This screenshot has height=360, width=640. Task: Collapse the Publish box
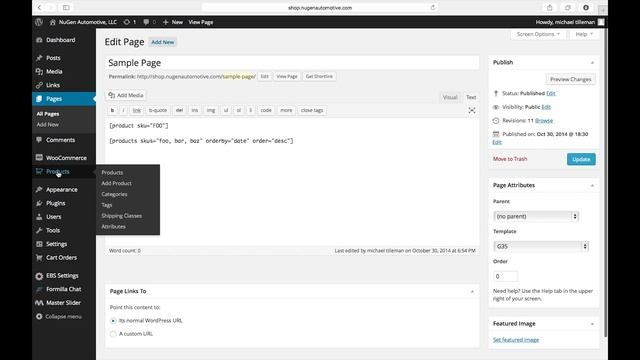click(x=592, y=63)
